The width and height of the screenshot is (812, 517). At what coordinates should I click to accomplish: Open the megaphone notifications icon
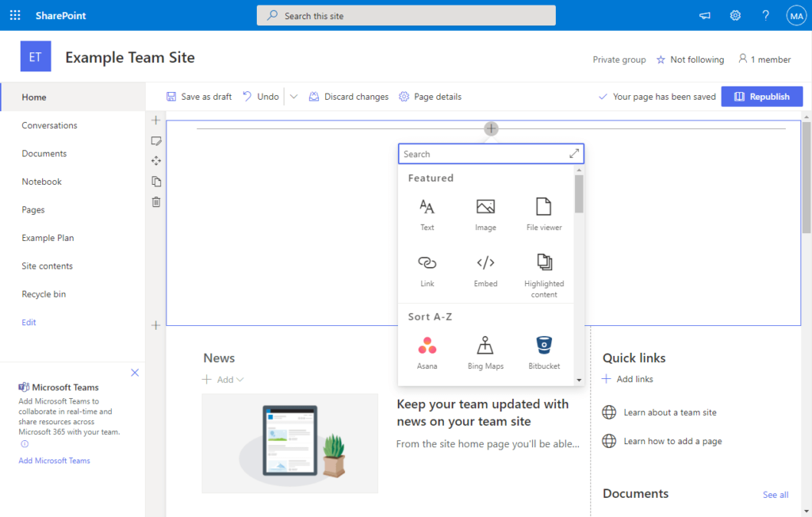(x=705, y=16)
